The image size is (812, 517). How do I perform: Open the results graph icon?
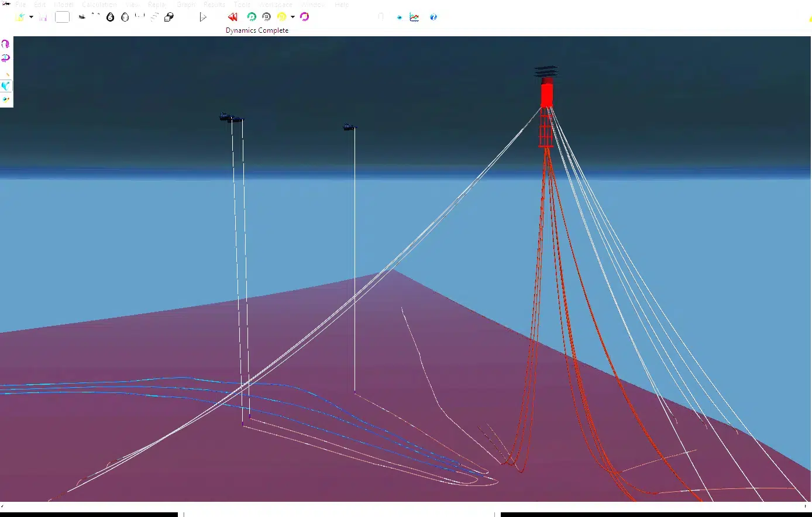(x=414, y=18)
